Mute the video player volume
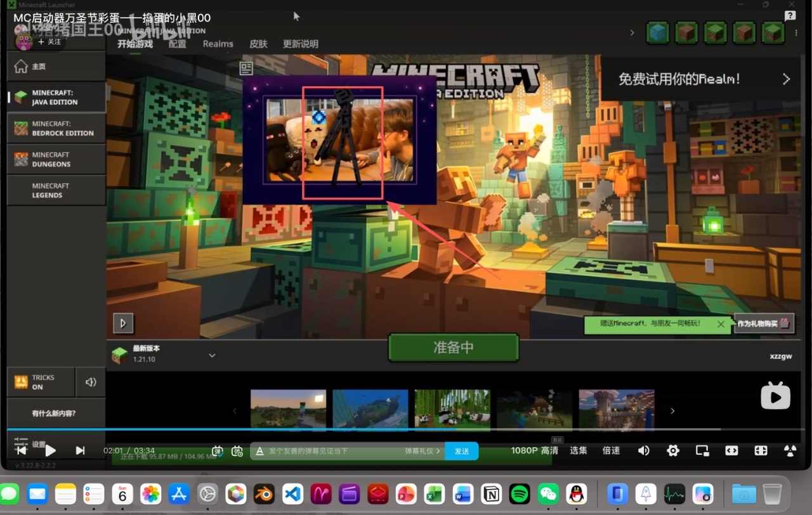812x515 pixels. coord(643,450)
